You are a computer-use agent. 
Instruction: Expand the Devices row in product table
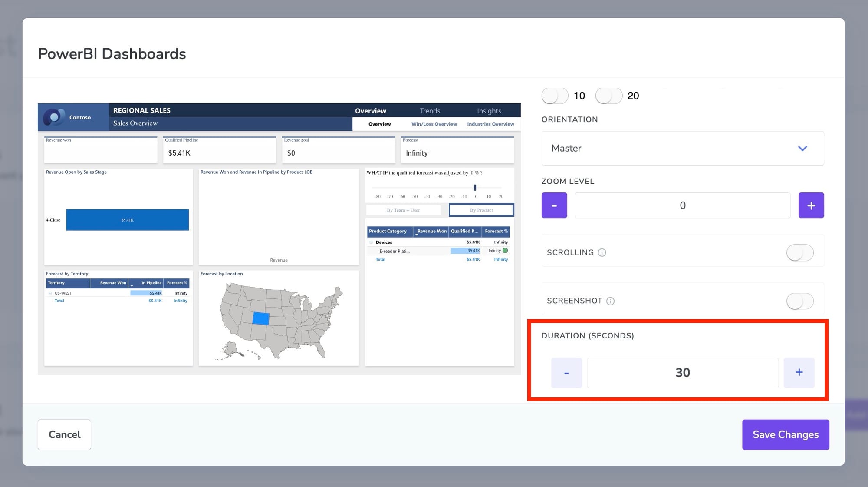click(x=371, y=242)
